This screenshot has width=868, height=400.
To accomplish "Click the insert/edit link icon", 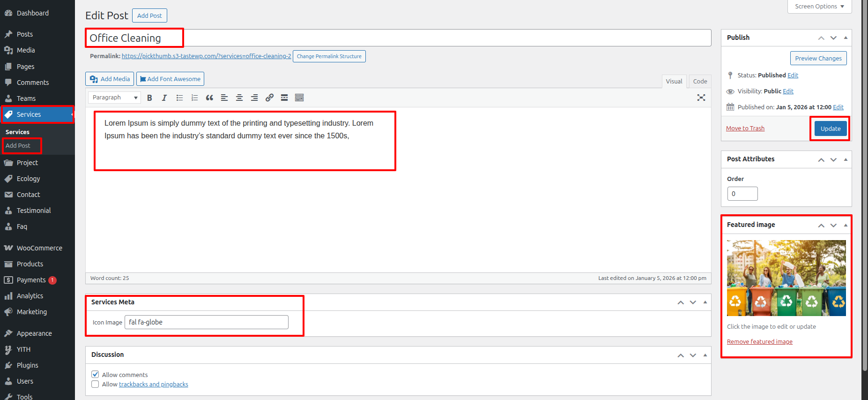I will point(269,98).
